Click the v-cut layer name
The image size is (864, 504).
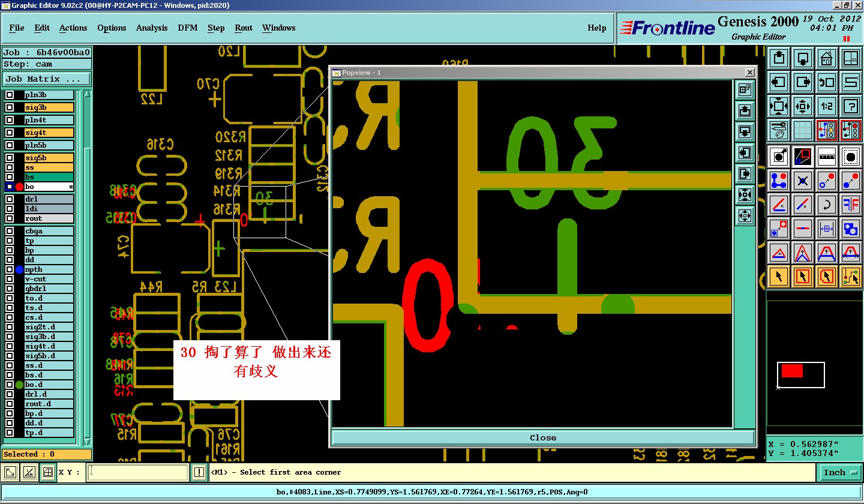[49, 279]
